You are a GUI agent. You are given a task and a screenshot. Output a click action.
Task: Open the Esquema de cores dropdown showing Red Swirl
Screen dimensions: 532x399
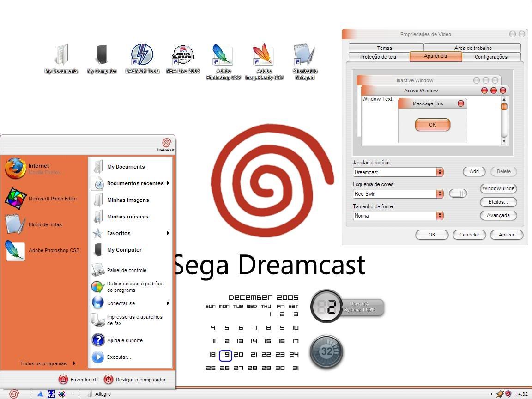(398, 194)
